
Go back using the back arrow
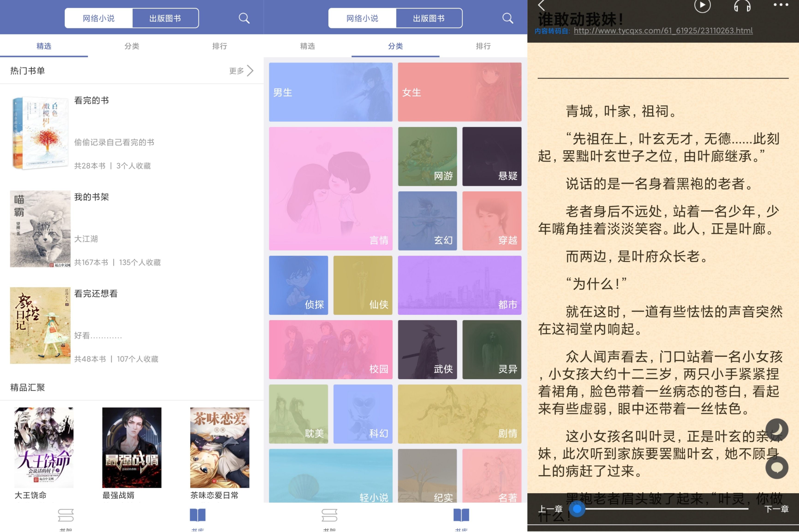(541, 6)
